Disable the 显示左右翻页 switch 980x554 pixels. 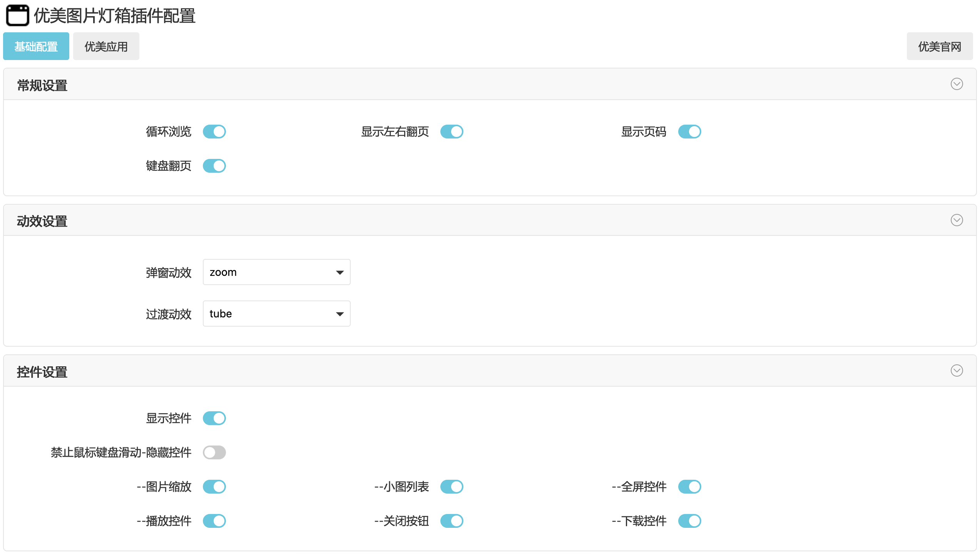pyautogui.click(x=452, y=132)
